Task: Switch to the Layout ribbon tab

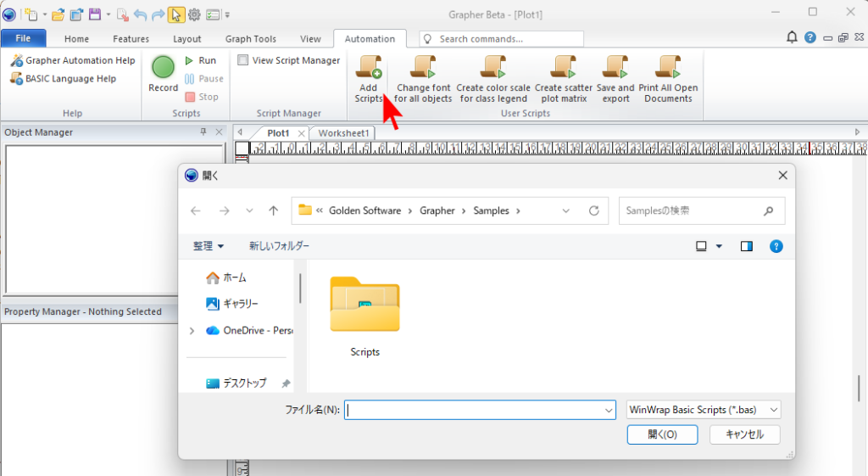Action: (187, 39)
